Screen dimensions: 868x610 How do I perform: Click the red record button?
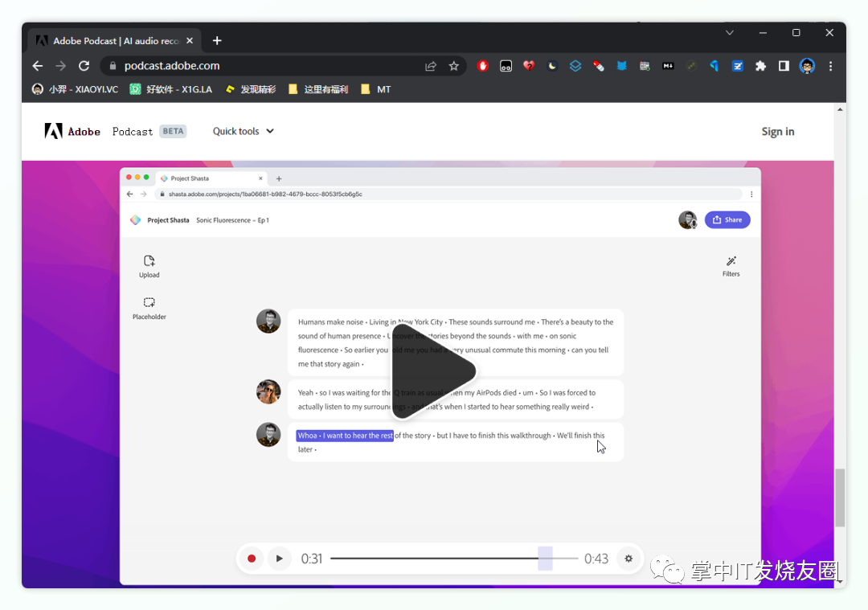(252, 559)
